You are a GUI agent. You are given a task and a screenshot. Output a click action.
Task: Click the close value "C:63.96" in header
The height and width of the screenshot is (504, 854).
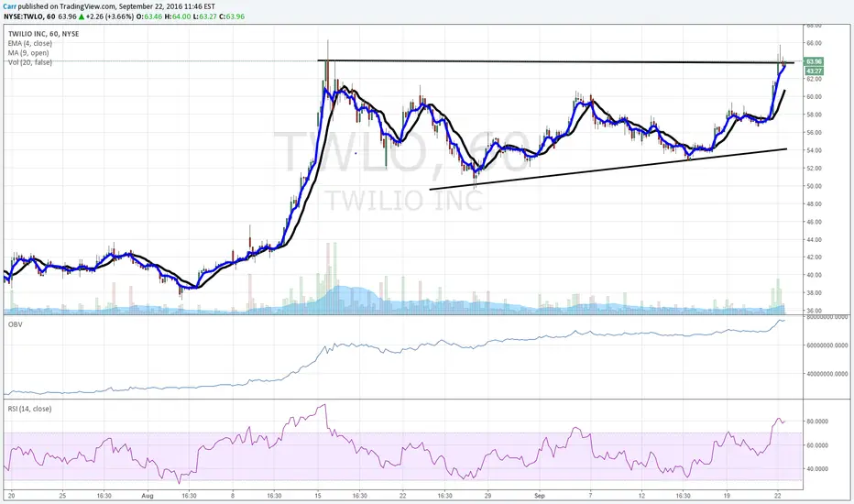[x=232, y=16]
